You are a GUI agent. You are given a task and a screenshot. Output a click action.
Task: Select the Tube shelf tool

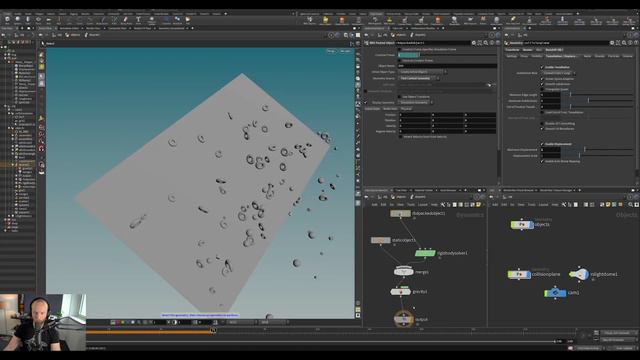tap(28, 20)
